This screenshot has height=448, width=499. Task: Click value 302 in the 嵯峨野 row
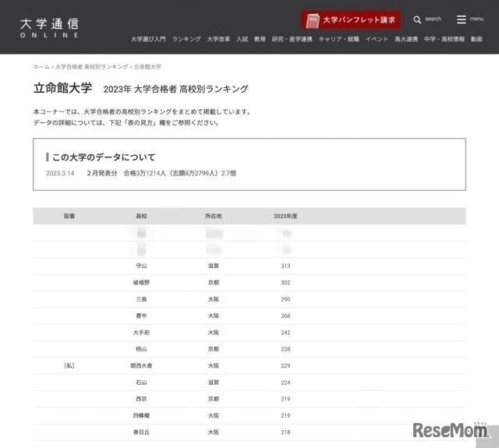coord(285,283)
